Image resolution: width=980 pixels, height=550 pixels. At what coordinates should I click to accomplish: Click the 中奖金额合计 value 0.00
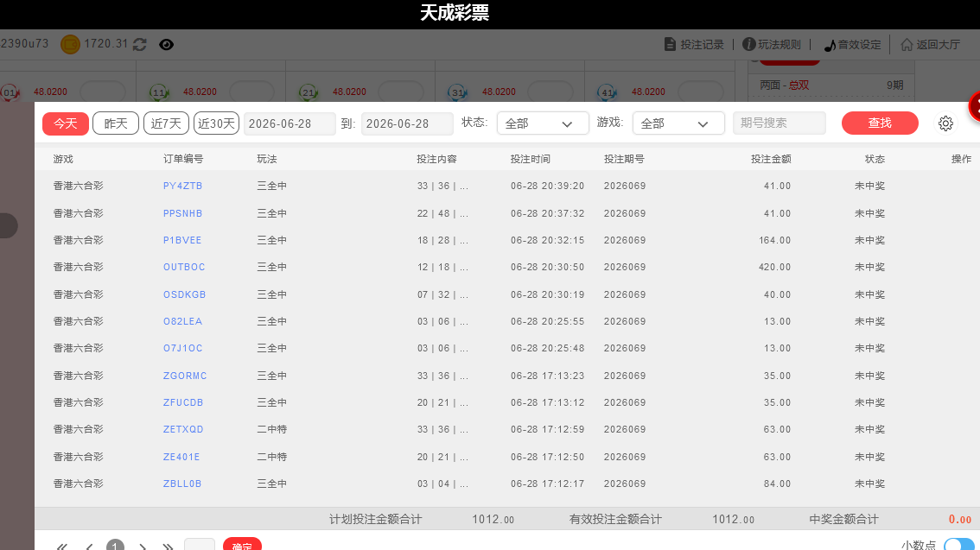(x=960, y=520)
